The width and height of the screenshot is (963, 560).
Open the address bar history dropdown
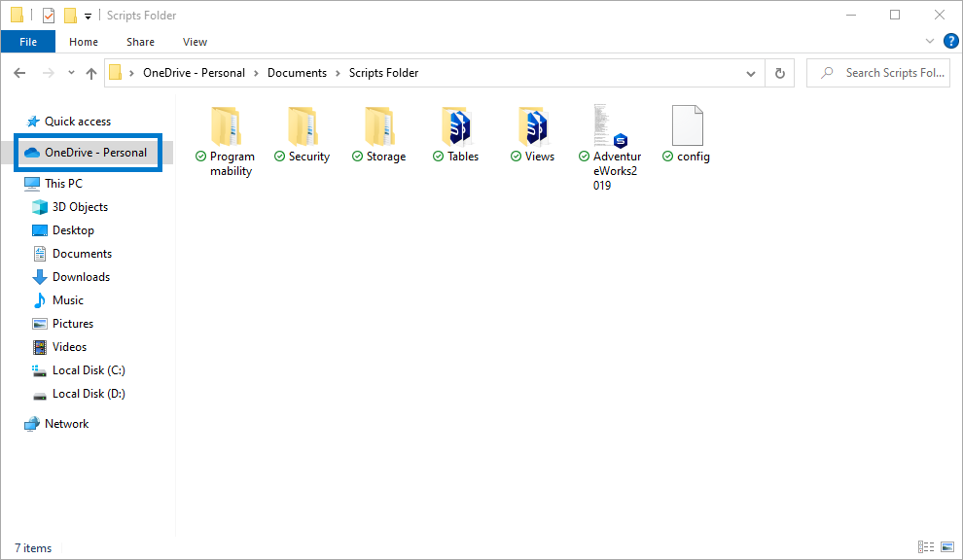pos(751,73)
